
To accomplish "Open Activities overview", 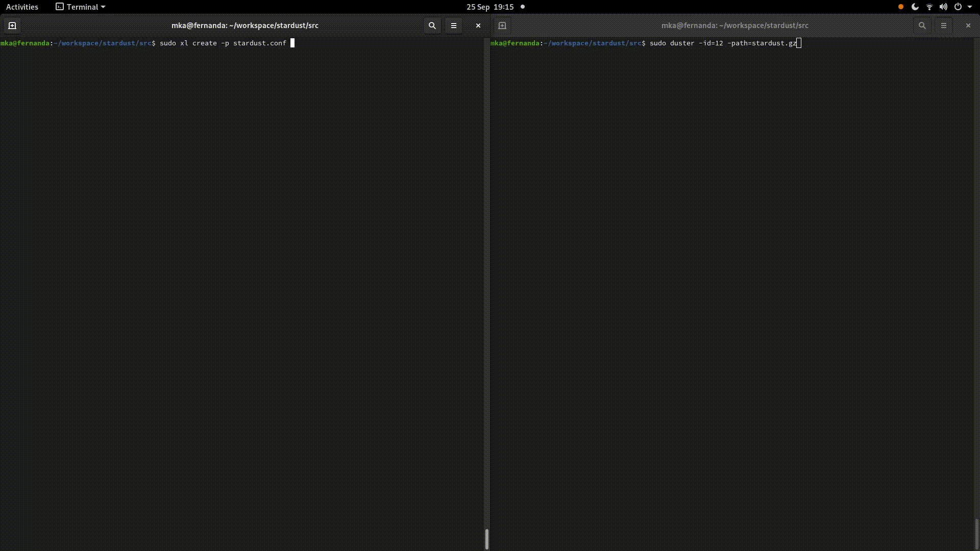I will pos(22,7).
